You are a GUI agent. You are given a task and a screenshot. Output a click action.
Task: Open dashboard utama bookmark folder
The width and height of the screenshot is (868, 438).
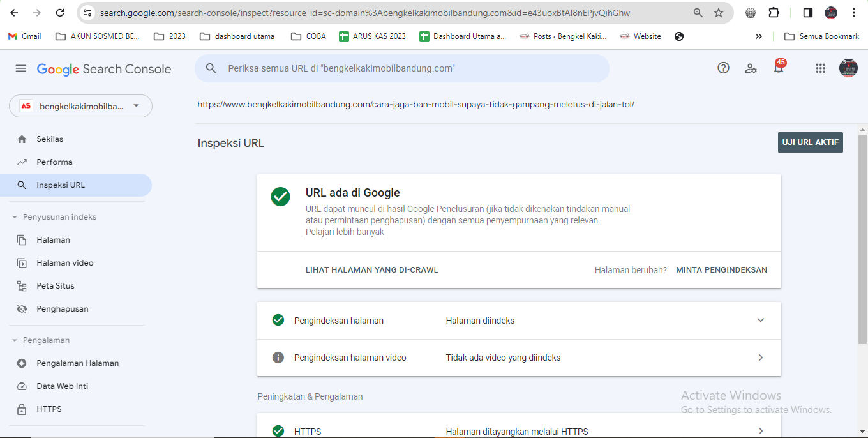(237, 36)
